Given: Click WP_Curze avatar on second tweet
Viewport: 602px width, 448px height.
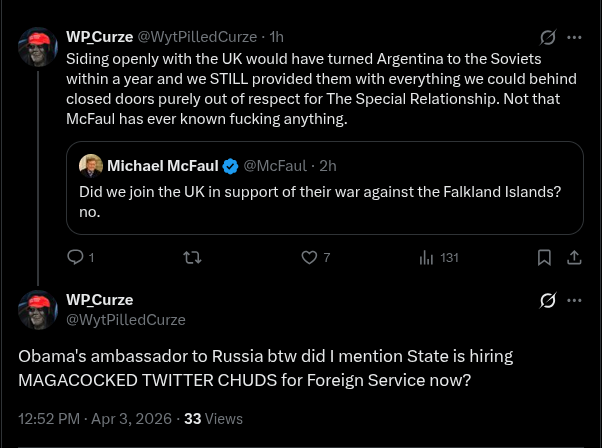Looking at the screenshot, I should click(38, 310).
